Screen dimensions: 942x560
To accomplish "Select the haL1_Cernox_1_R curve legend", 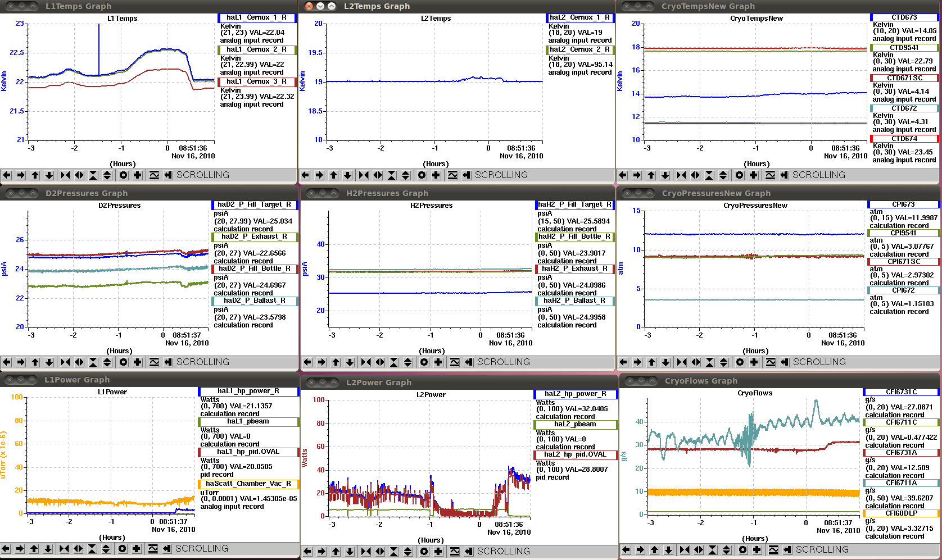I will click(257, 18).
